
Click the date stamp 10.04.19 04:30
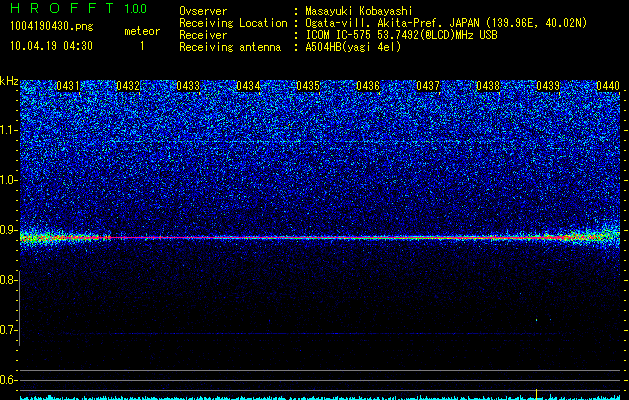[51, 46]
